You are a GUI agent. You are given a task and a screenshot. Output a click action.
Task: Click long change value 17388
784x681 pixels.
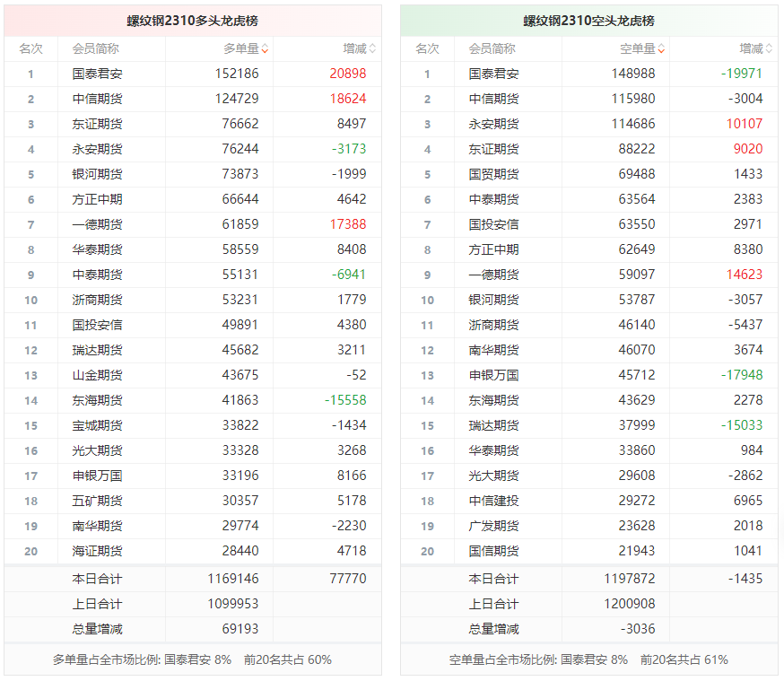click(348, 224)
